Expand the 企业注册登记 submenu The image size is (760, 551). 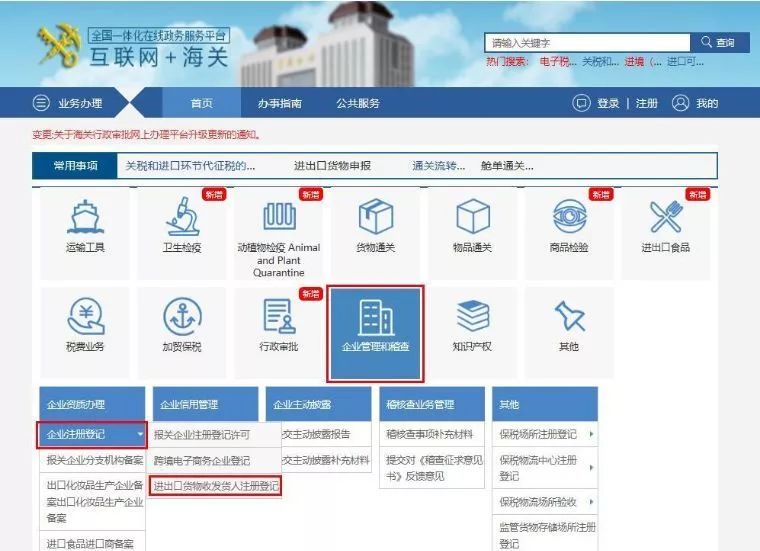click(x=92, y=435)
